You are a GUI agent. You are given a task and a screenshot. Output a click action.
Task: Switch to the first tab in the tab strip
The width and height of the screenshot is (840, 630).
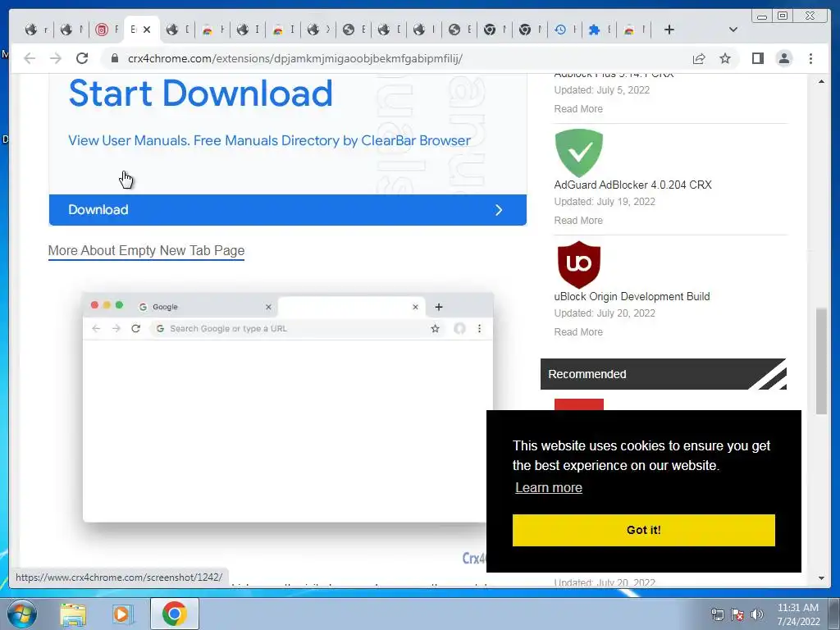[x=36, y=30]
